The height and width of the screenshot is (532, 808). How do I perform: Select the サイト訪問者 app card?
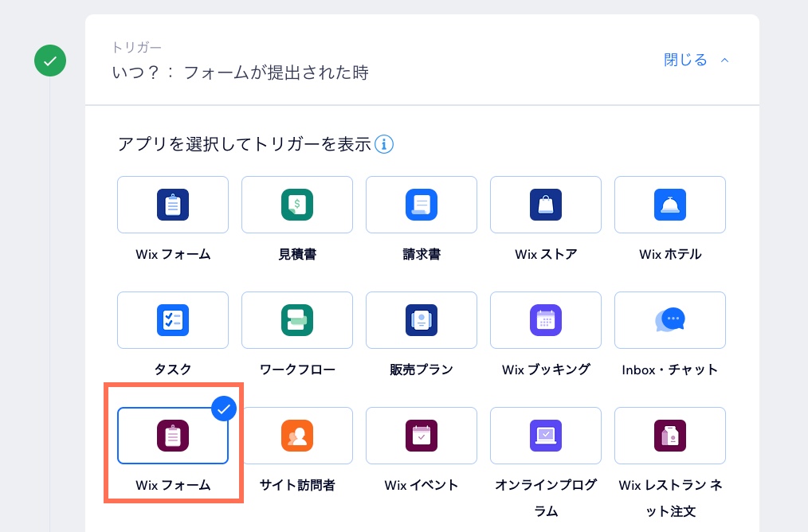click(x=297, y=435)
